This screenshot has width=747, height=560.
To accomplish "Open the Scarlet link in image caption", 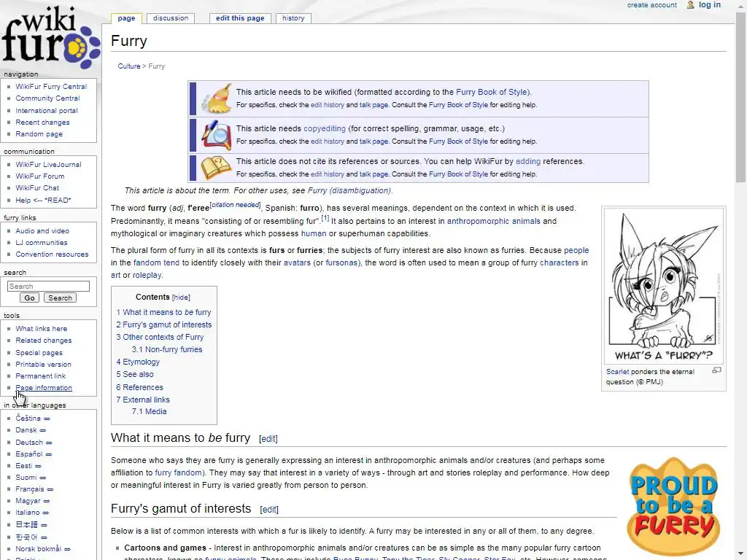I will pyautogui.click(x=617, y=372).
